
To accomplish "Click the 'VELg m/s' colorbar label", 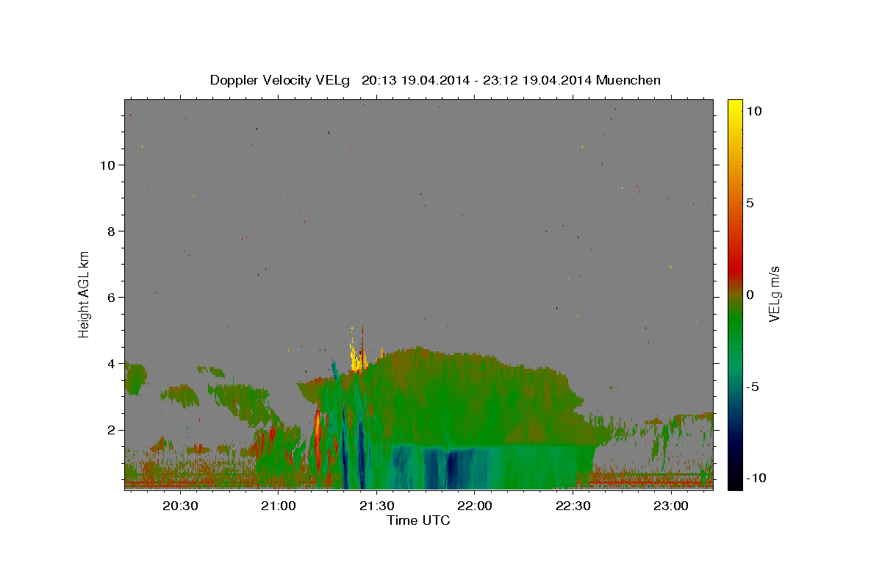I will [x=774, y=295].
